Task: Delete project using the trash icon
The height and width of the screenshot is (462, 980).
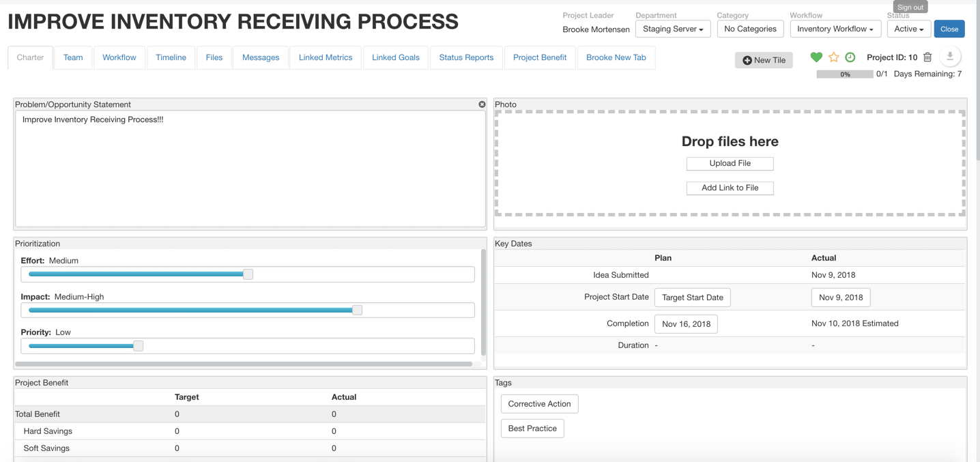Action: pos(927,57)
